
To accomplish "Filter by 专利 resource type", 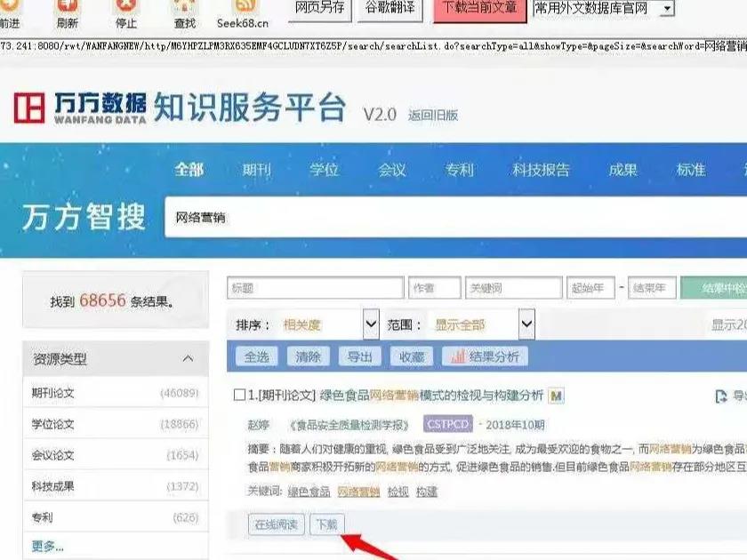I will pos(116,517).
